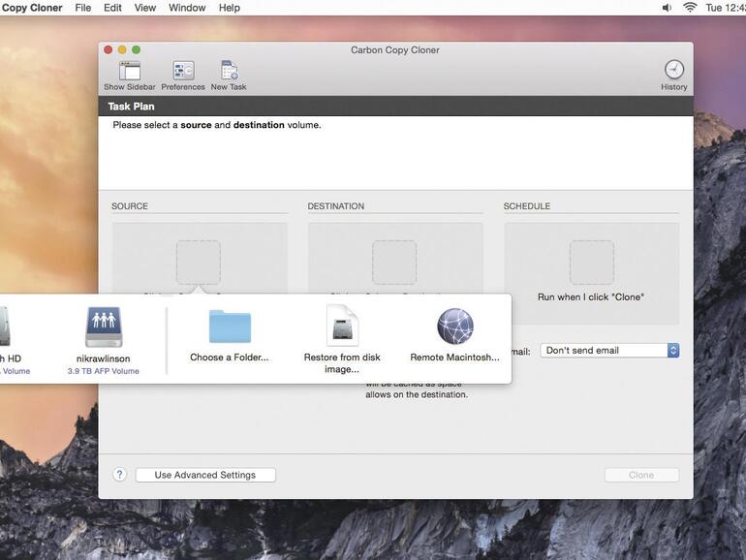Click the help question mark button
The image size is (746, 560).
[119, 475]
